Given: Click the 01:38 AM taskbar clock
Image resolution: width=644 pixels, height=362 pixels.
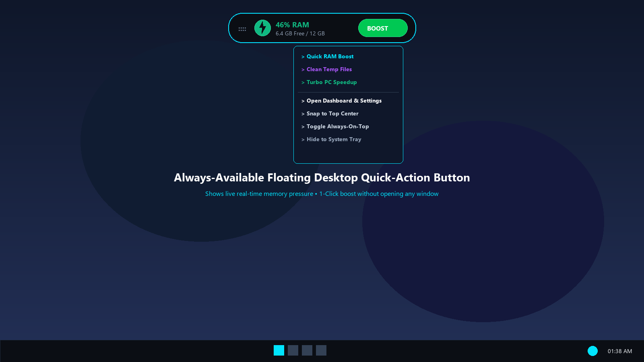Looking at the screenshot, I should click(x=620, y=351).
